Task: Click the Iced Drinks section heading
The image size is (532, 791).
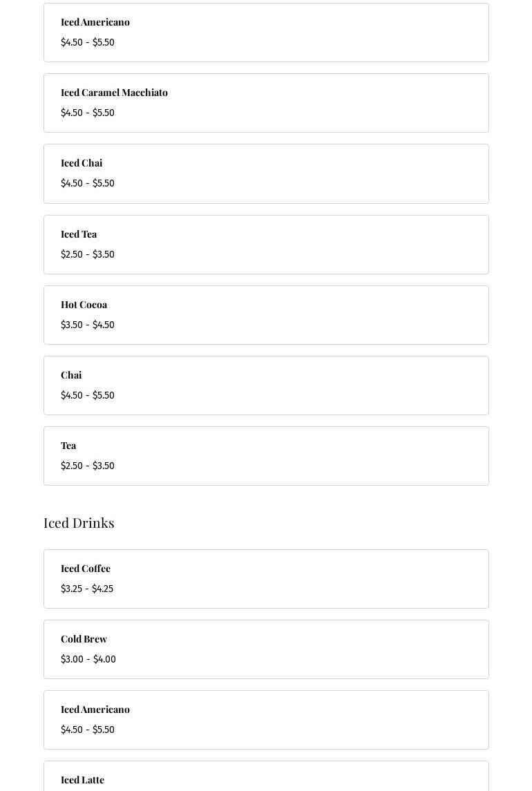Action: pos(79,522)
